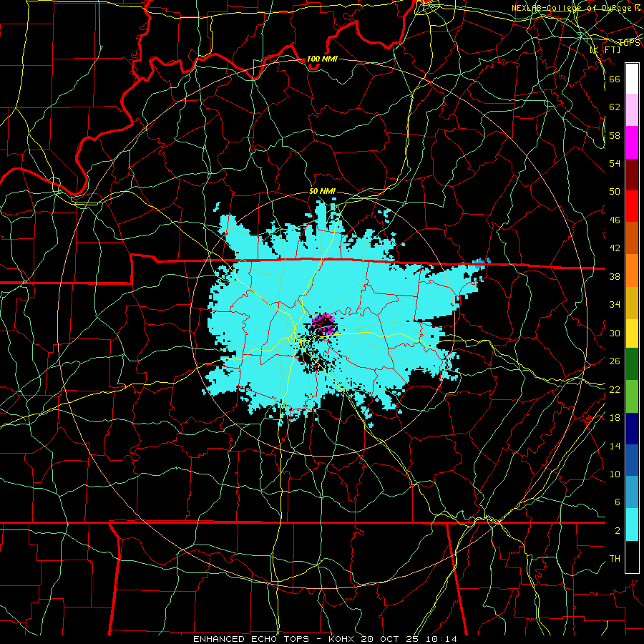Select the 34 legend value label
Image resolution: width=644 pixels, height=644 pixels.
(615, 304)
